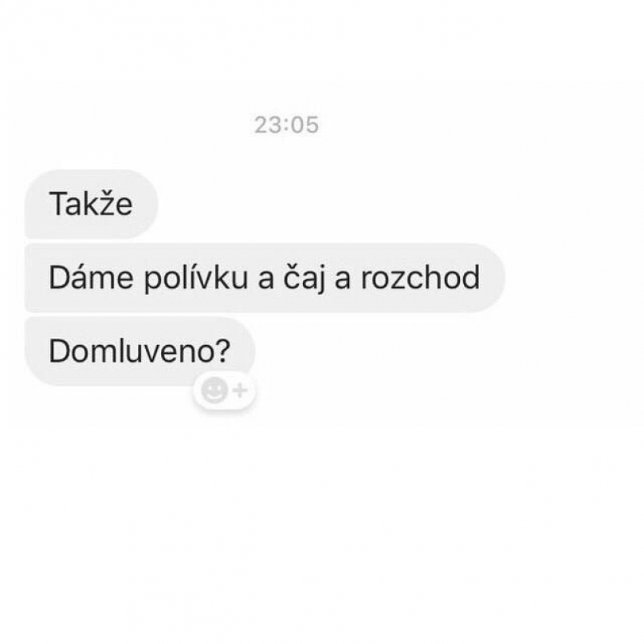Click the "a" before the word "rozchod"
The height and width of the screenshot is (644, 644).
344,280
